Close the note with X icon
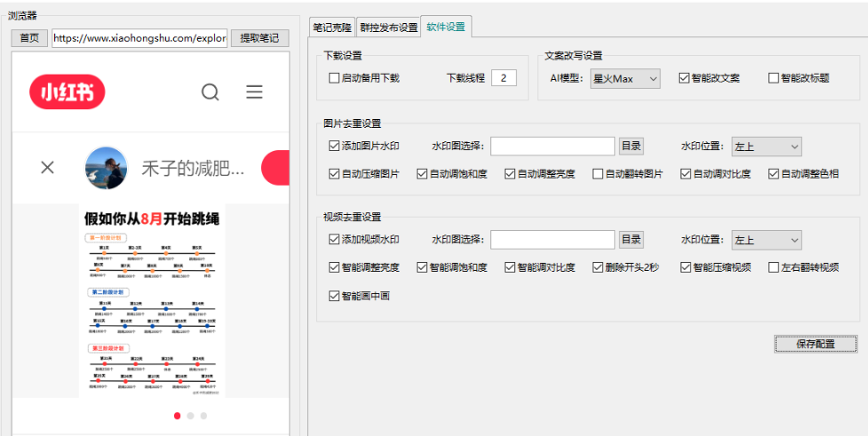 (48, 167)
